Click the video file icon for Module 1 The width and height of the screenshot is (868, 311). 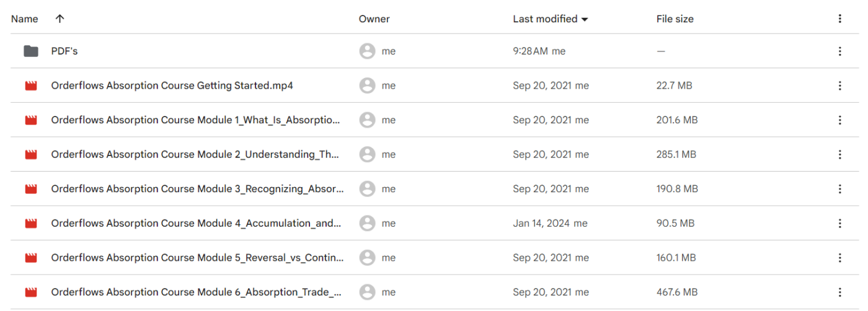(x=31, y=120)
